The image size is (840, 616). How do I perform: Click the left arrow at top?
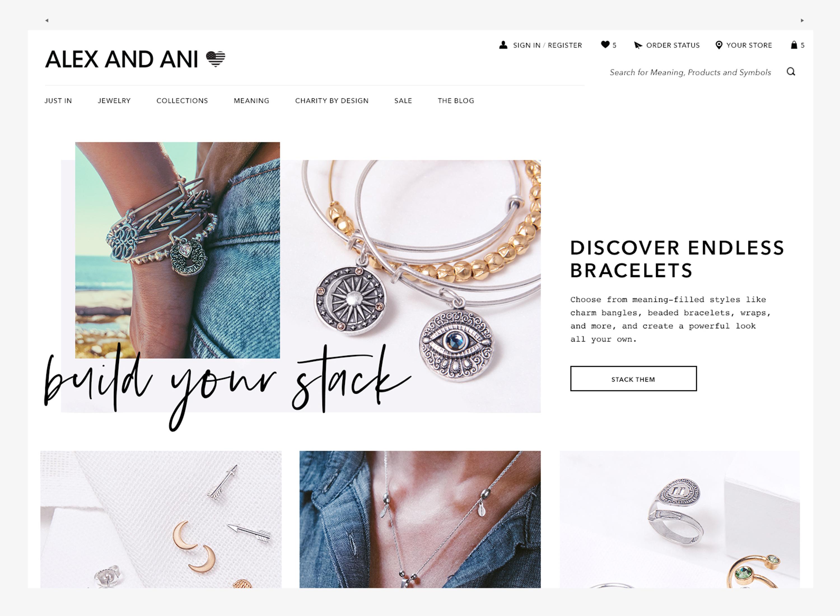(46, 20)
